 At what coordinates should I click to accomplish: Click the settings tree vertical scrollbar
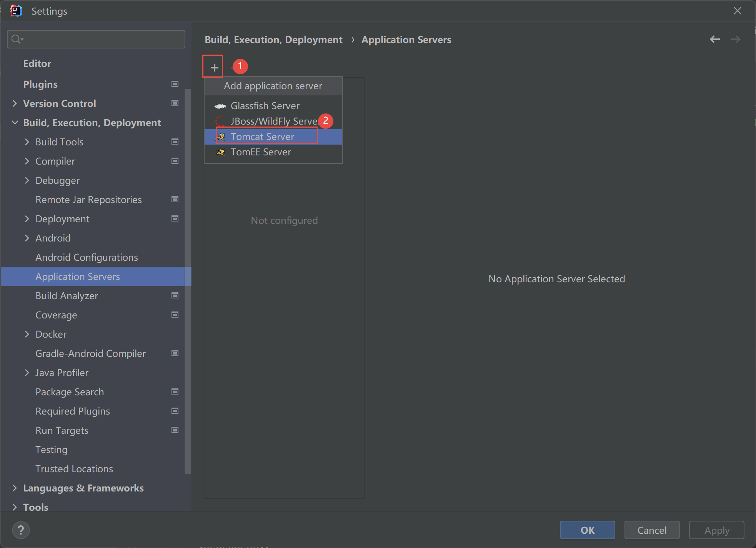[188, 281]
